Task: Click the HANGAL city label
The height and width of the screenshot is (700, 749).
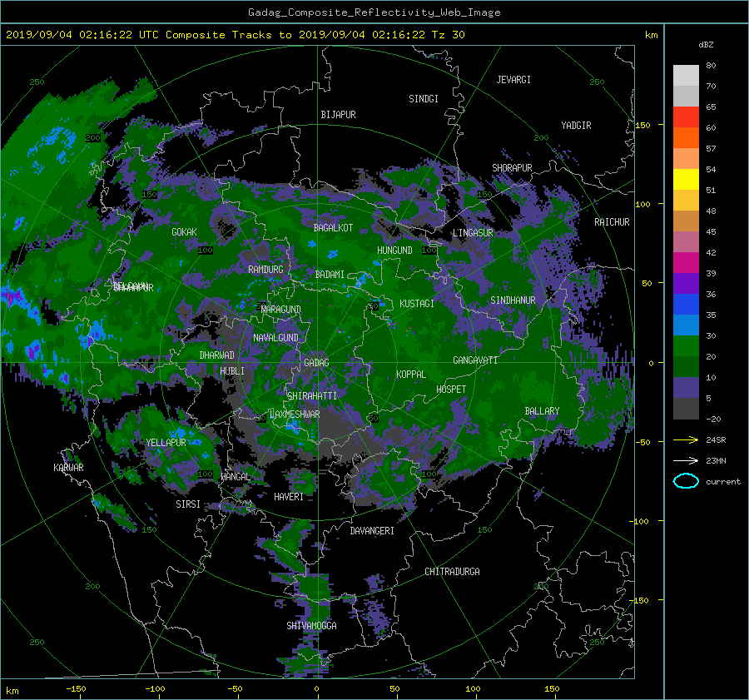Action: 236,477
